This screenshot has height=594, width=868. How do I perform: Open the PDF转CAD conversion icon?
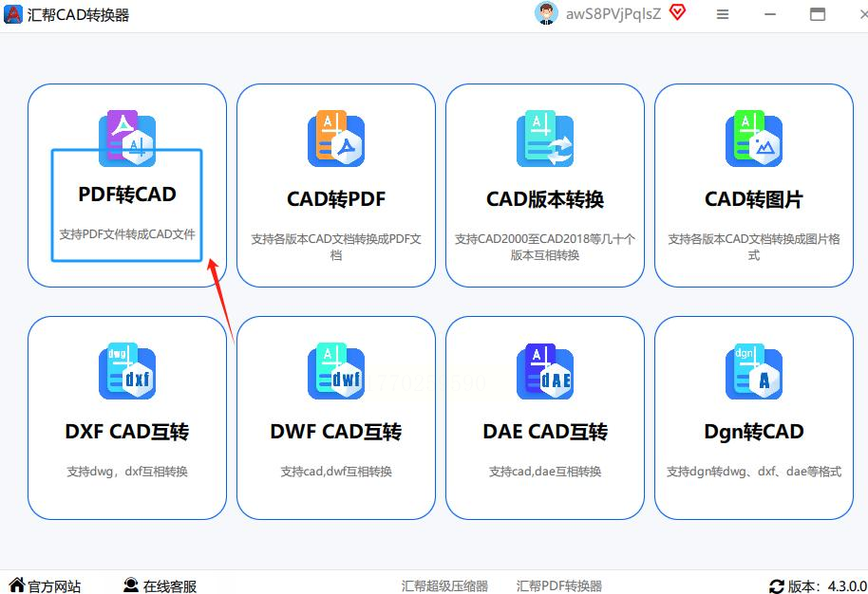click(x=126, y=139)
